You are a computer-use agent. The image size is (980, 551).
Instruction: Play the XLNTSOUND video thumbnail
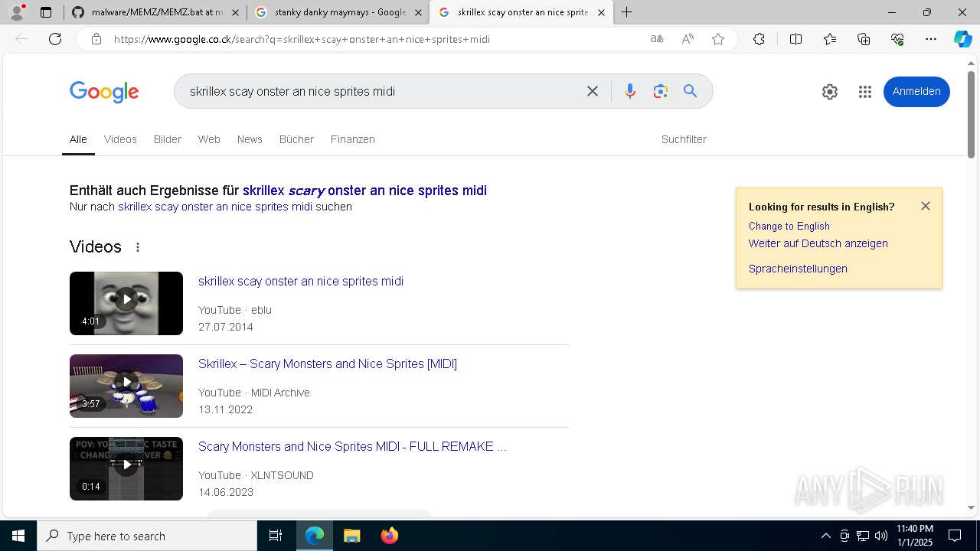point(126,468)
